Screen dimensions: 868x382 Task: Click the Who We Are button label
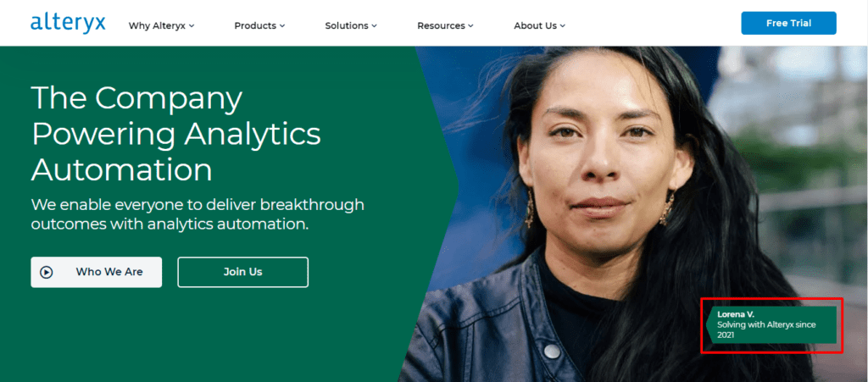109,272
